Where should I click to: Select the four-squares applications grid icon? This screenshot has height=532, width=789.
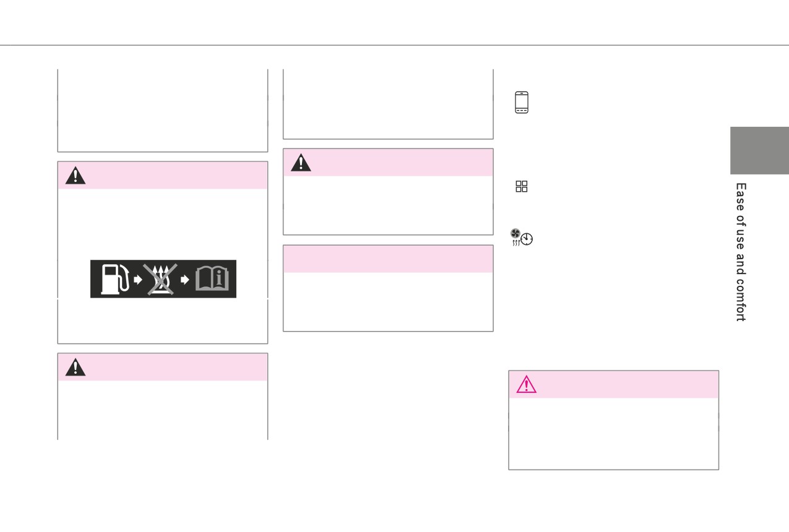[522, 186]
